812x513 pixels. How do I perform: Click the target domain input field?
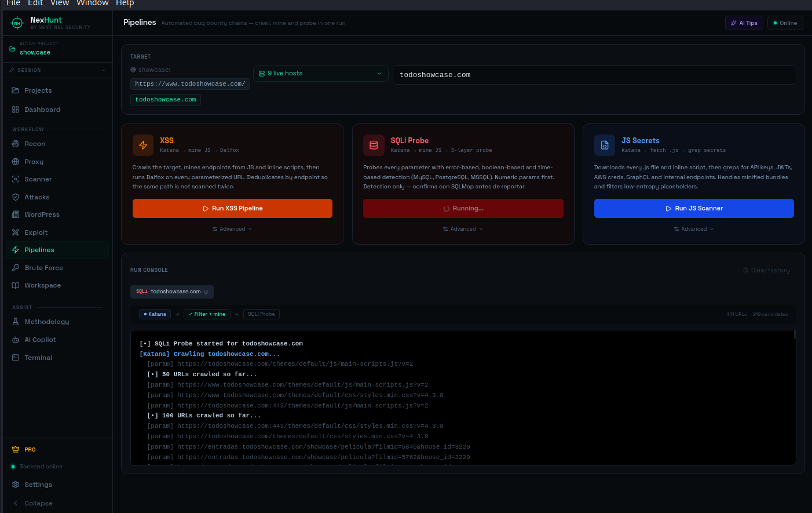pyautogui.click(x=594, y=75)
